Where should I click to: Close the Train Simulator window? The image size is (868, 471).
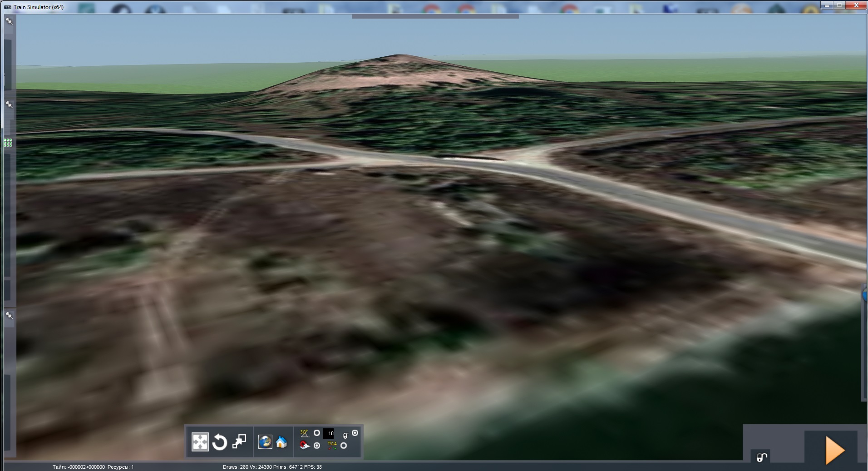(x=856, y=5)
